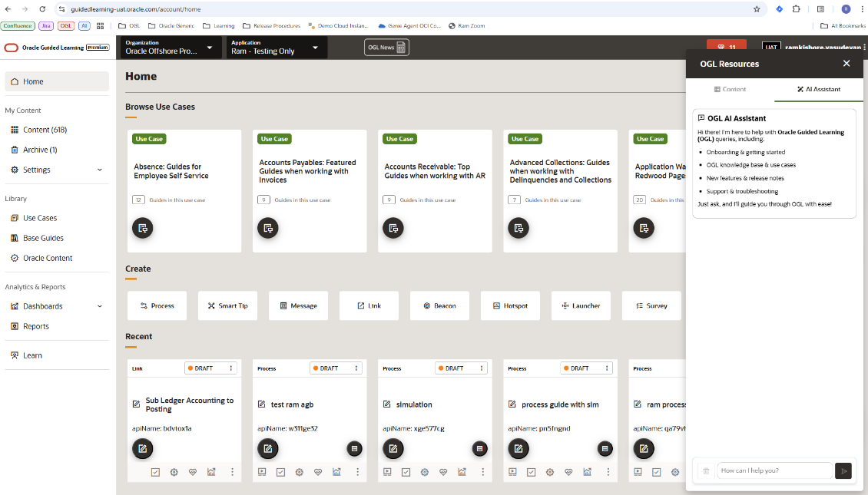Click the play preview icon on simulation card
Viewport: 868px width, 495px height.
387,472
